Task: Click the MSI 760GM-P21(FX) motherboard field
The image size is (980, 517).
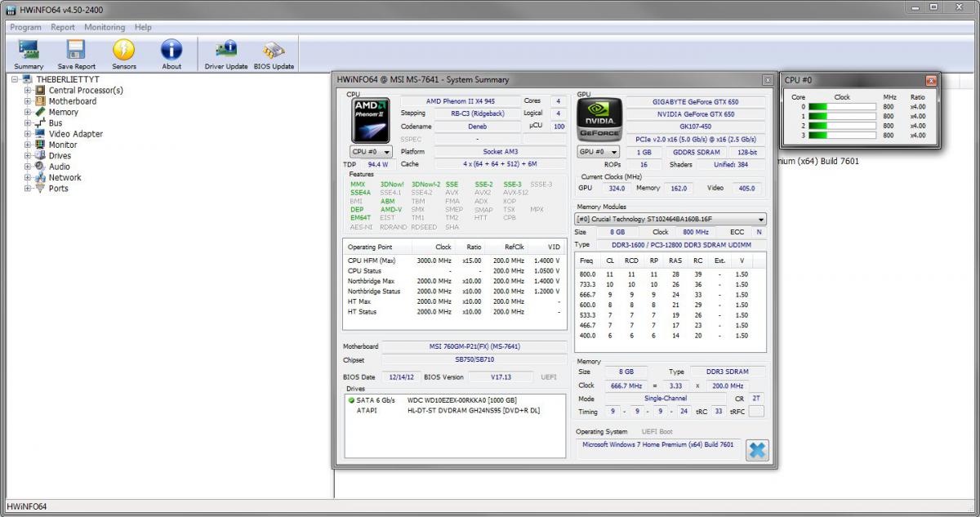Action: [x=474, y=346]
